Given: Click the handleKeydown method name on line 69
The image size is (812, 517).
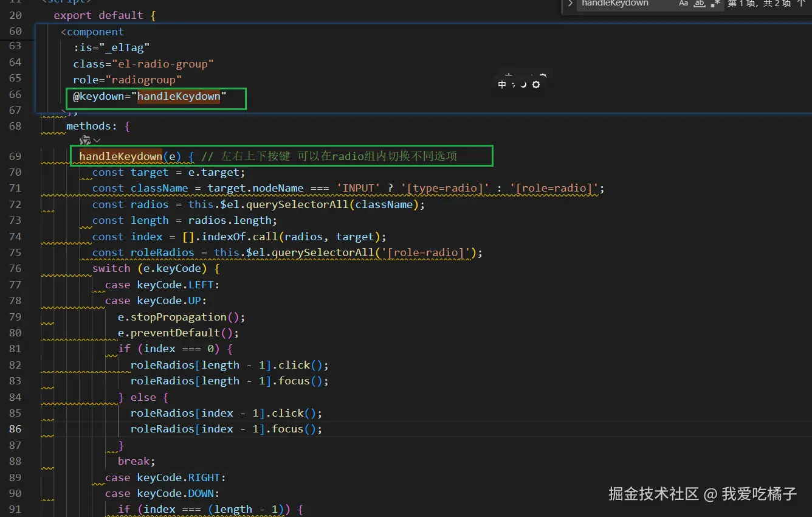Looking at the screenshot, I should click(x=121, y=156).
